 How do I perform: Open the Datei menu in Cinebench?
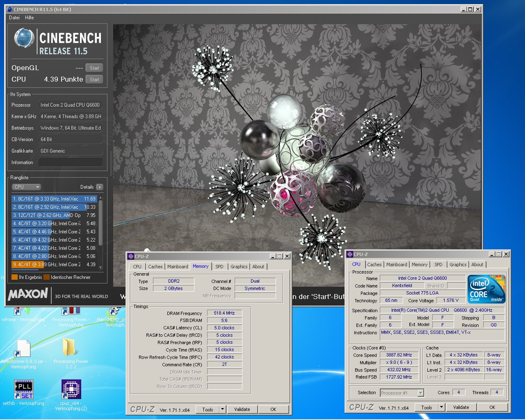click(x=14, y=18)
